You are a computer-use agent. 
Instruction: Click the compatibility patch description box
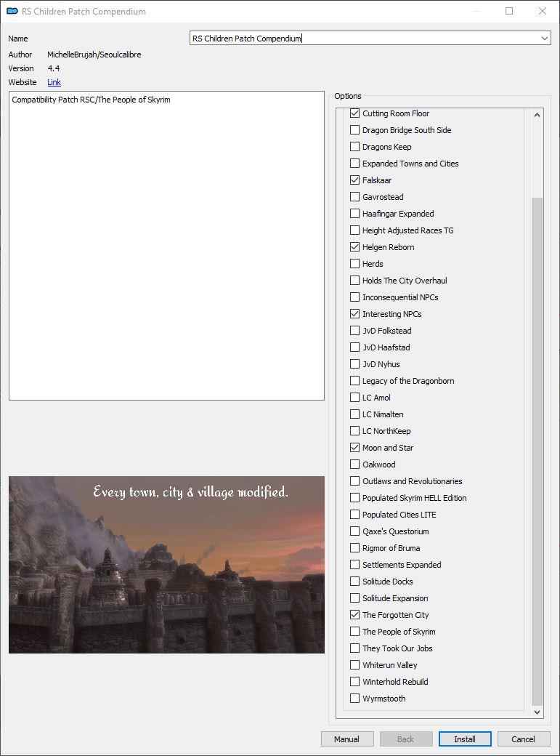tap(167, 246)
